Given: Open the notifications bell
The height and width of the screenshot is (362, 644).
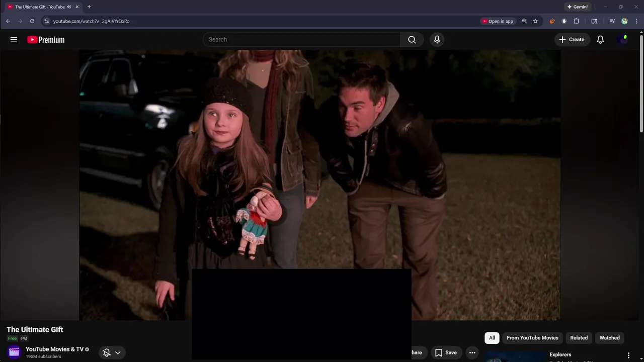Looking at the screenshot, I should click(x=600, y=40).
